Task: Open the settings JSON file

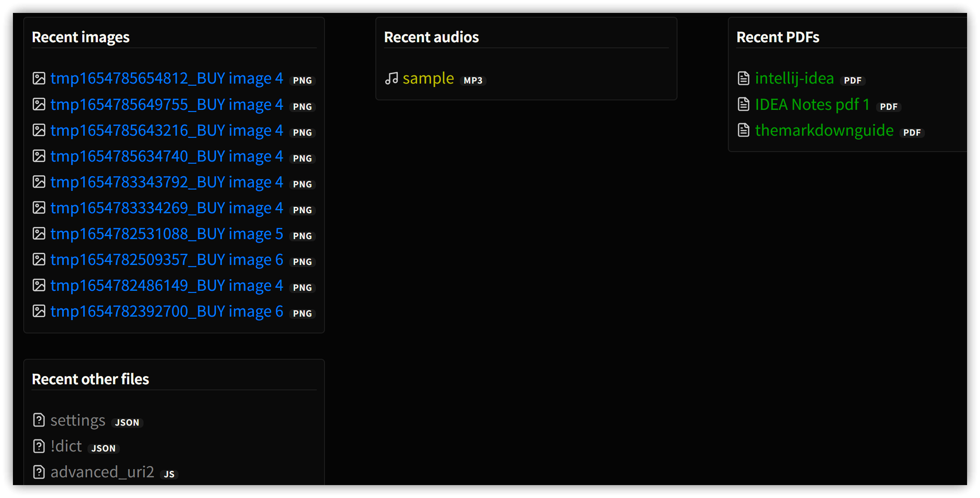Action: tap(78, 420)
